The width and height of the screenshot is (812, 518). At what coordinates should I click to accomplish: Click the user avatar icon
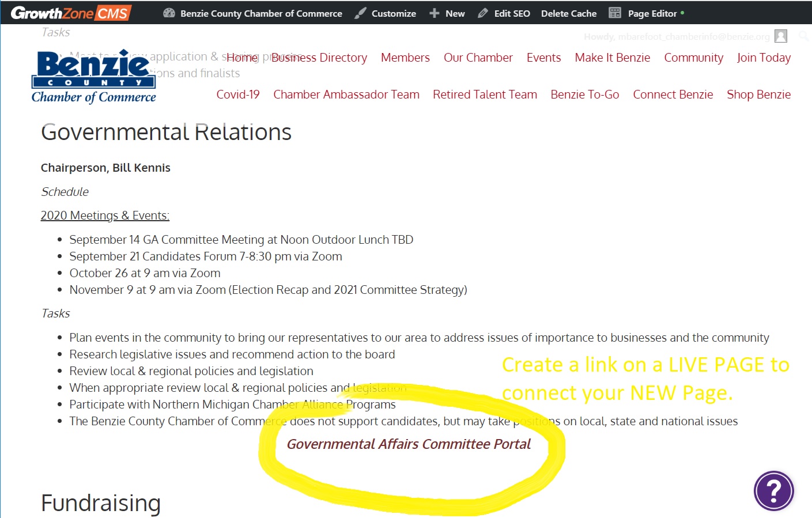click(x=781, y=36)
